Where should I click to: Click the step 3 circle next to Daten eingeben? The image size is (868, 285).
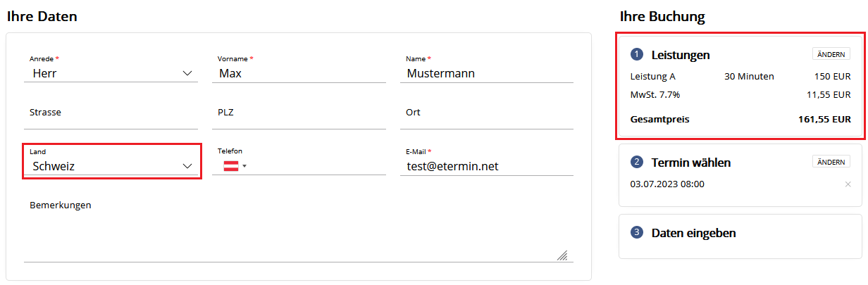[x=637, y=232]
